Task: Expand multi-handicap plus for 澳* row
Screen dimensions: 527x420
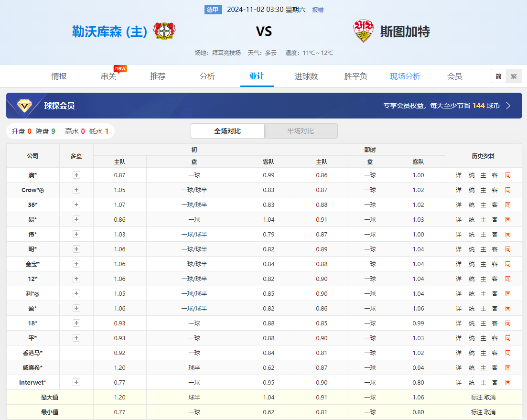Action: (x=76, y=175)
